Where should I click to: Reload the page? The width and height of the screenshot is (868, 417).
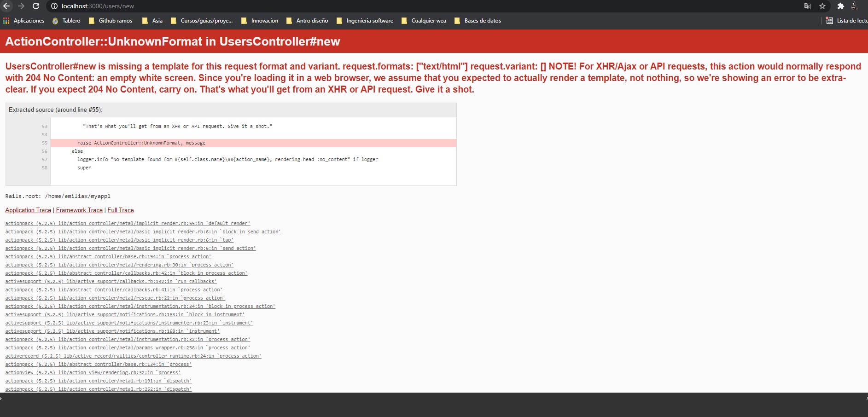[x=35, y=6]
